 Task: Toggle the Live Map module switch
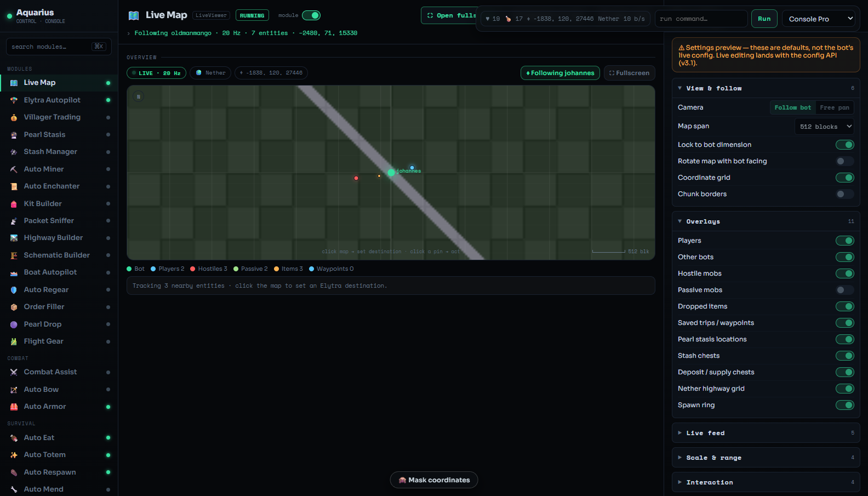point(311,15)
